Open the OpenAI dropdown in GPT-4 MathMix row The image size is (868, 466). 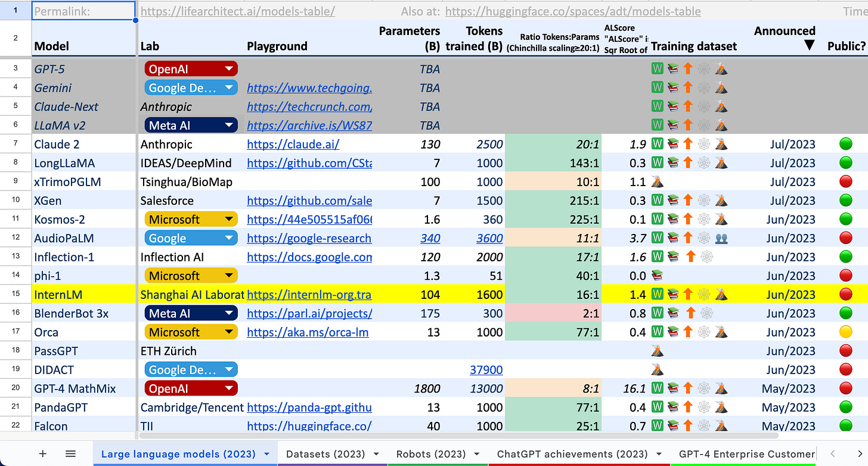(x=228, y=388)
